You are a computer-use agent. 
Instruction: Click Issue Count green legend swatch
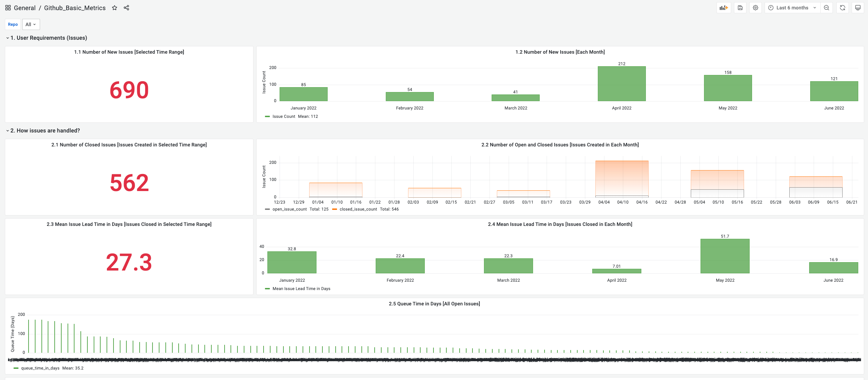point(267,116)
